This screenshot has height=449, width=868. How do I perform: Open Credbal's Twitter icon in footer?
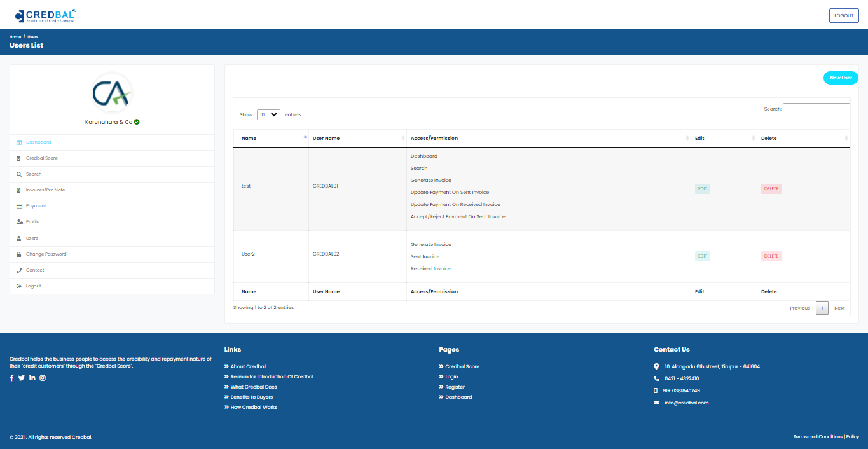tap(22, 378)
